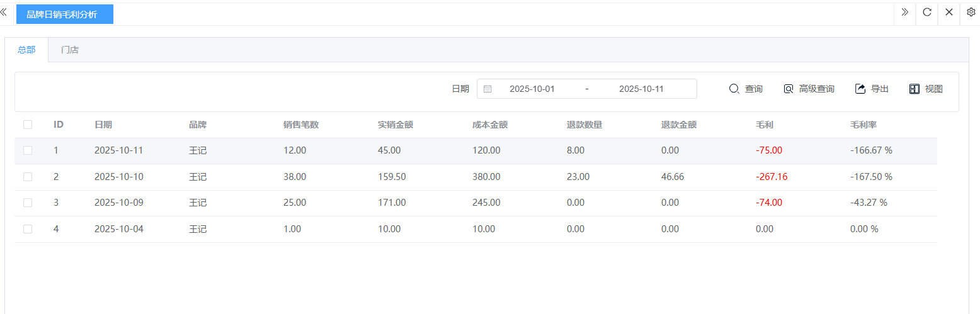
Task: Edit the start date 2025-10-01
Action: (532, 89)
